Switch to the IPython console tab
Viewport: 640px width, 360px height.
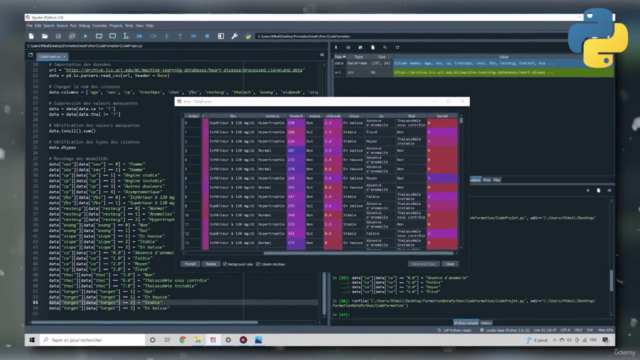pyautogui.click(x=466, y=323)
